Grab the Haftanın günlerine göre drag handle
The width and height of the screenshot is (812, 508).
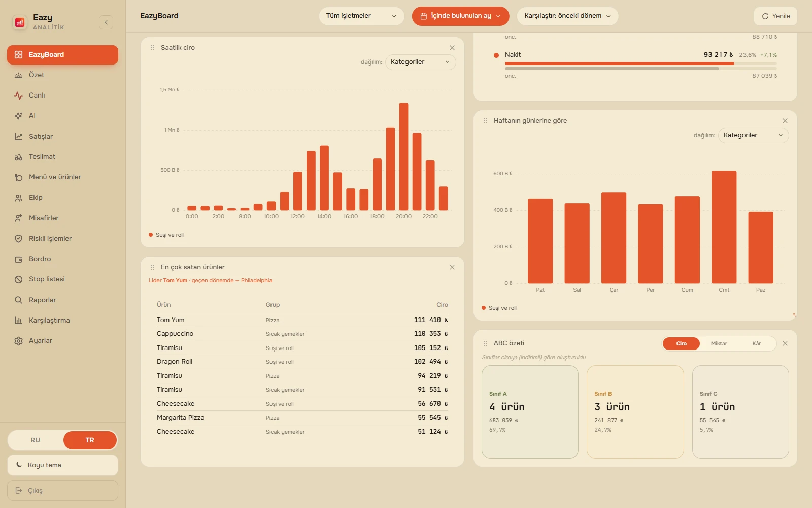[x=486, y=121]
